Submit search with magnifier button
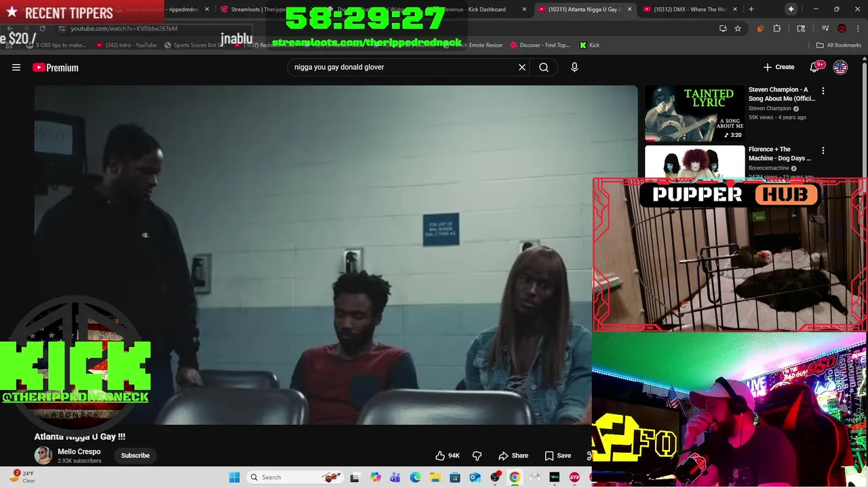 pyautogui.click(x=544, y=67)
